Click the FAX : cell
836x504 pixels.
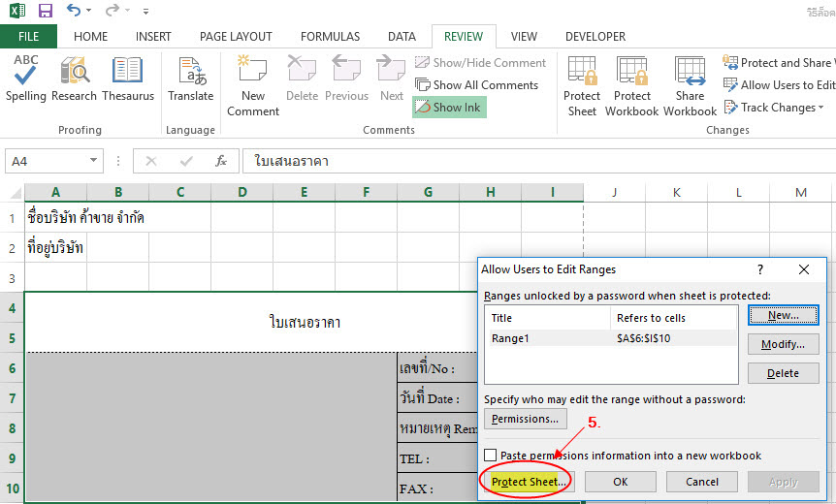point(437,488)
